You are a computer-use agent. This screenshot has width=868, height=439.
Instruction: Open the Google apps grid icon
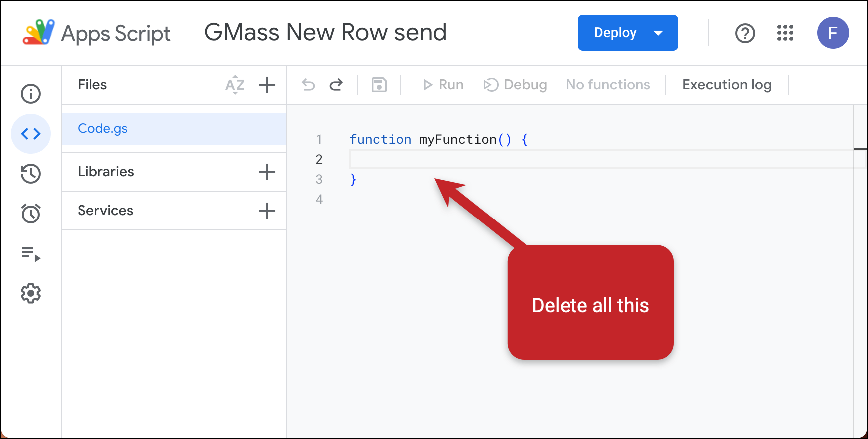785,33
